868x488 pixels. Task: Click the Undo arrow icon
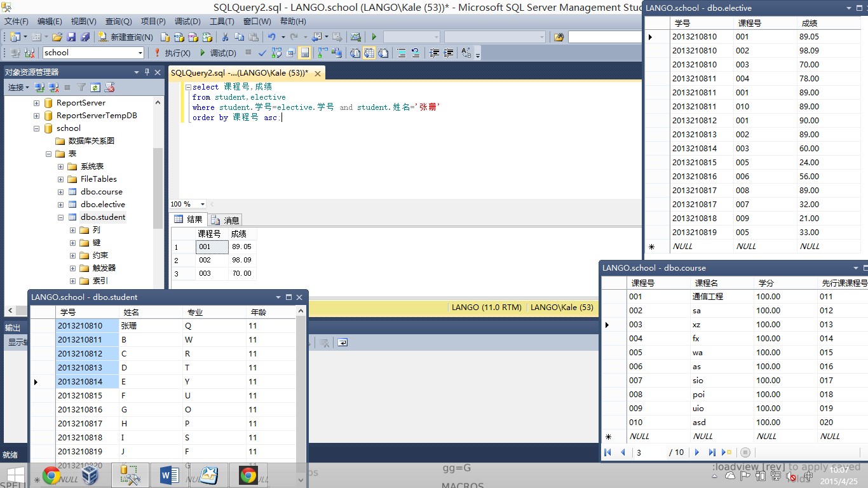coord(271,37)
